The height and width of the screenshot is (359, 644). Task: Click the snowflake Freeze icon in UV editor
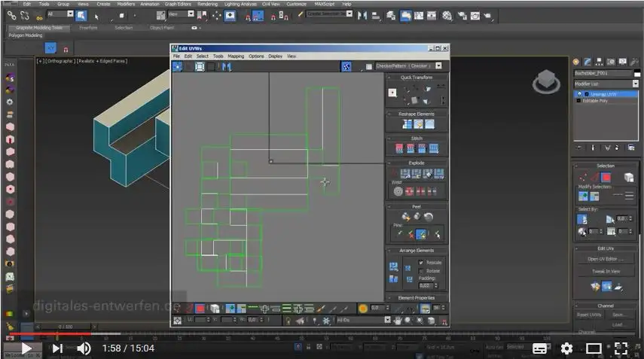click(x=326, y=321)
